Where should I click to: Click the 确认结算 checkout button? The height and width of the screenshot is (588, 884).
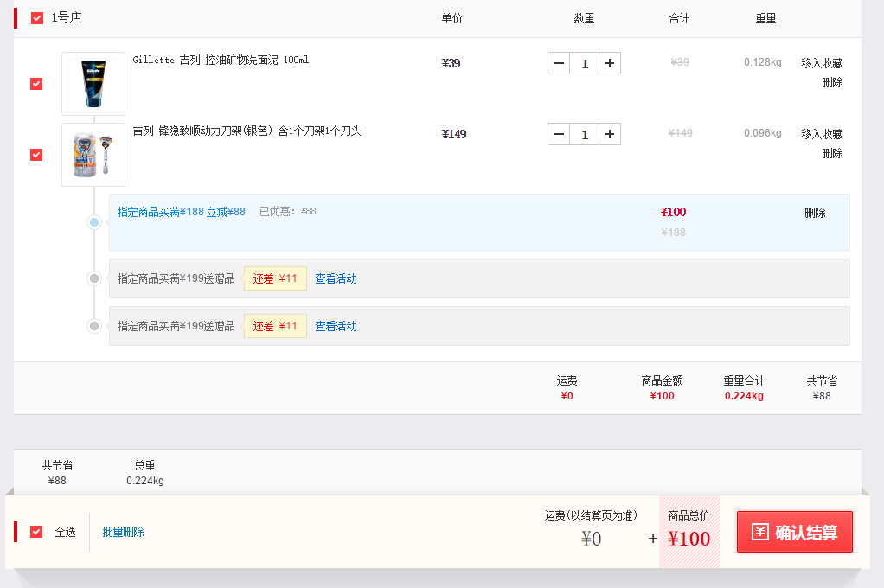794,532
